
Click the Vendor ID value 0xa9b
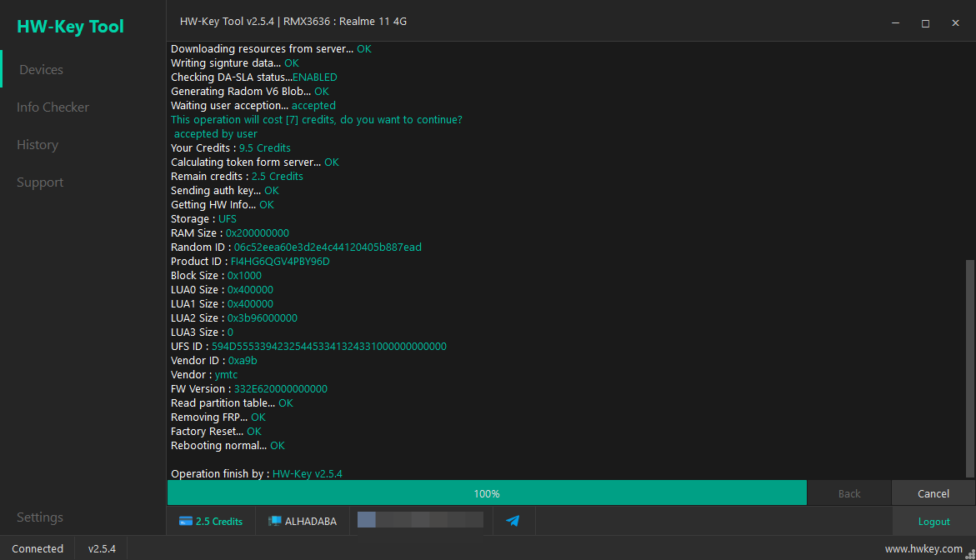243,360
